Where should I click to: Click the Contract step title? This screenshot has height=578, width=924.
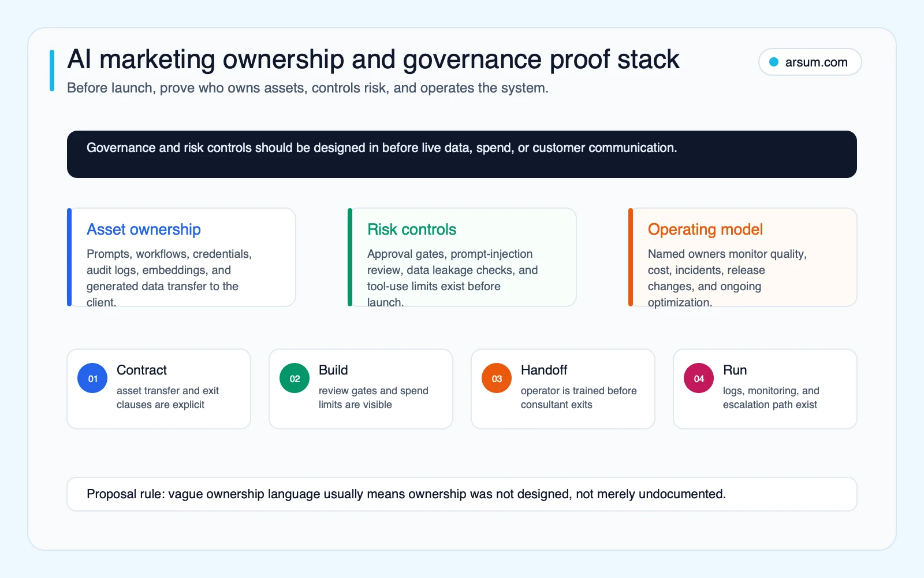[x=141, y=370]
